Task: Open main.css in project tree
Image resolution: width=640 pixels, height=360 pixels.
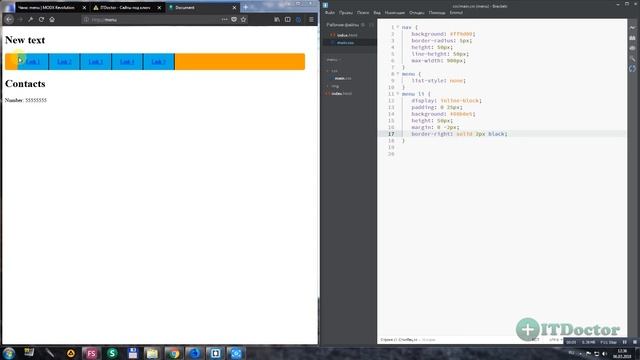Action: click(x=342, y=78)
